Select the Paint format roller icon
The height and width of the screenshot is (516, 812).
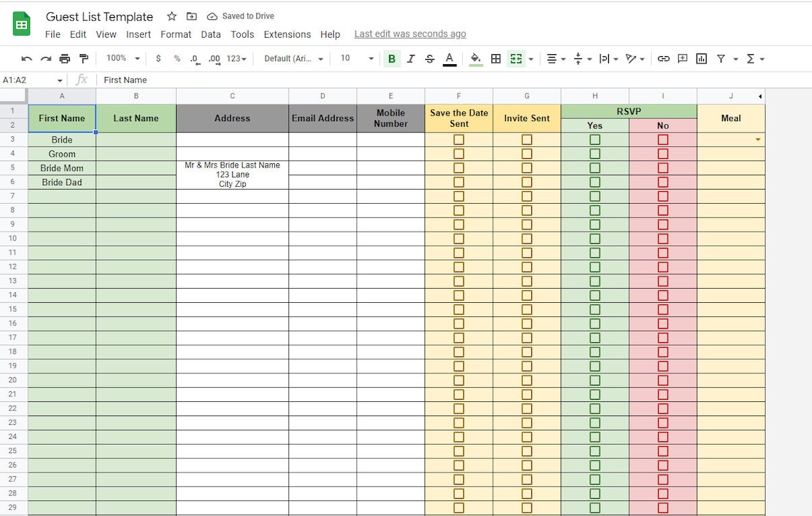[x=83, y=58]
